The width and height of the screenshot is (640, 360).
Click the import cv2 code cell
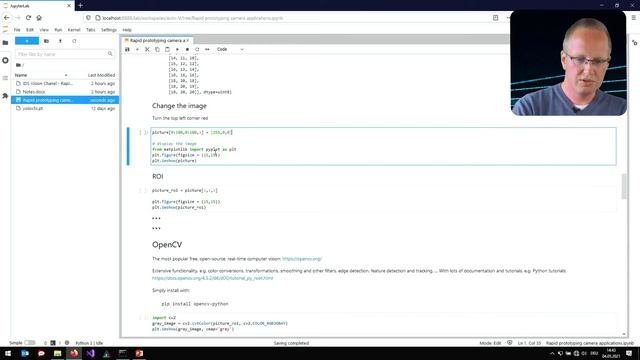[383, 323]
